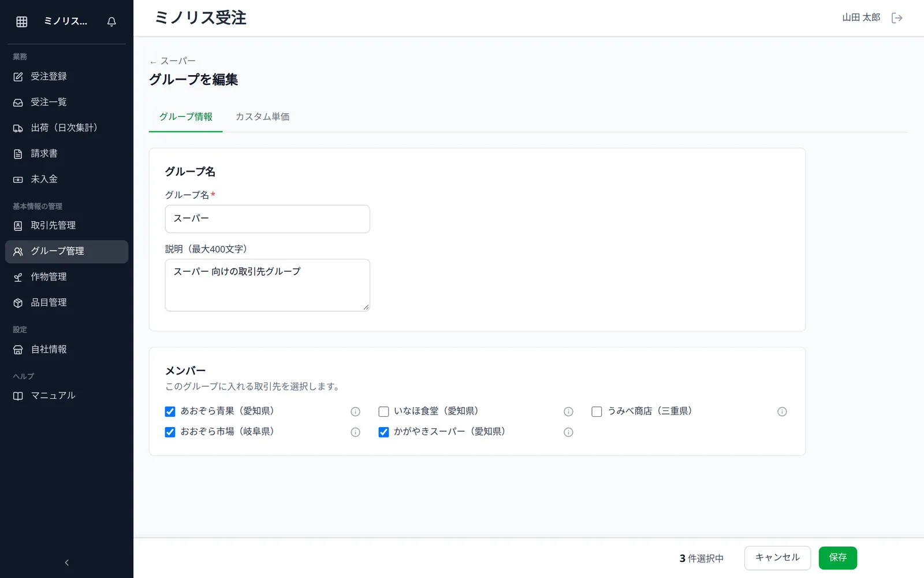Check いなほ食堂（愛知県） checkbox
924x578 pixels.
[x=383, y=412]
